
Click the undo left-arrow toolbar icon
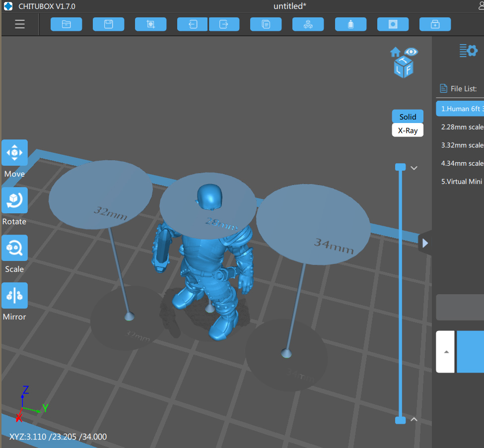coord(193,24)
